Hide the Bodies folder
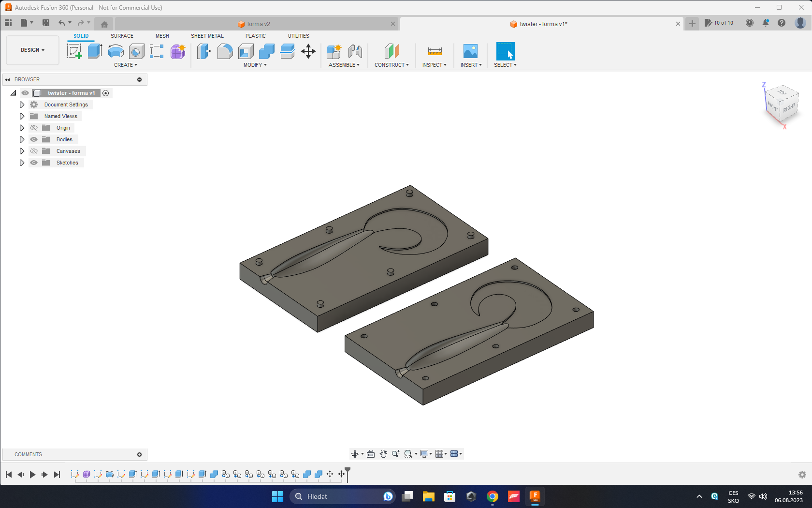The height and width of the screenshot is (508, 812). 34,139
